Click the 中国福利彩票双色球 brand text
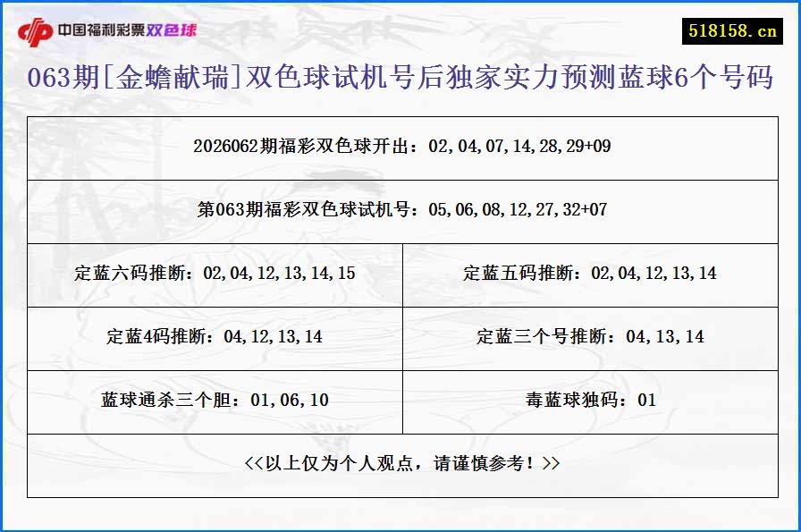Screen dimensions: 801x532 coord(127,30)
